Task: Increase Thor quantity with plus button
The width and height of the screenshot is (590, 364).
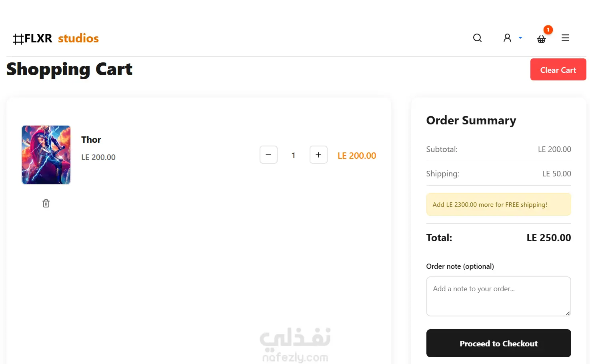Action: 318,155
